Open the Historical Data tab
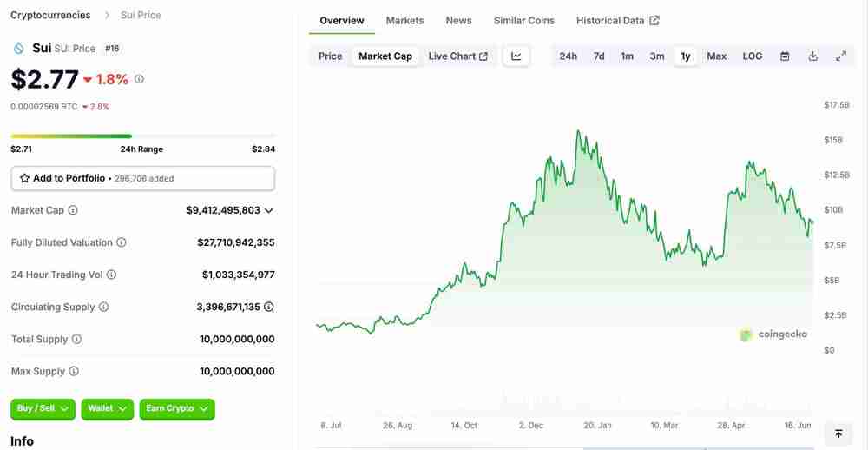The width and height of the screenshot is (868, 450). tap(617, 20)
